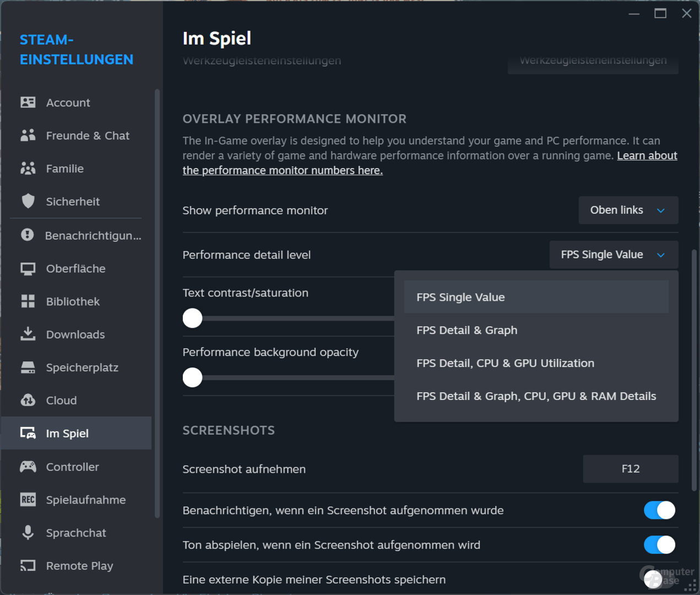Open the Cloud settings section
Image resolution: width=700 pixels, height=595 pixels.
coord(76,401)
